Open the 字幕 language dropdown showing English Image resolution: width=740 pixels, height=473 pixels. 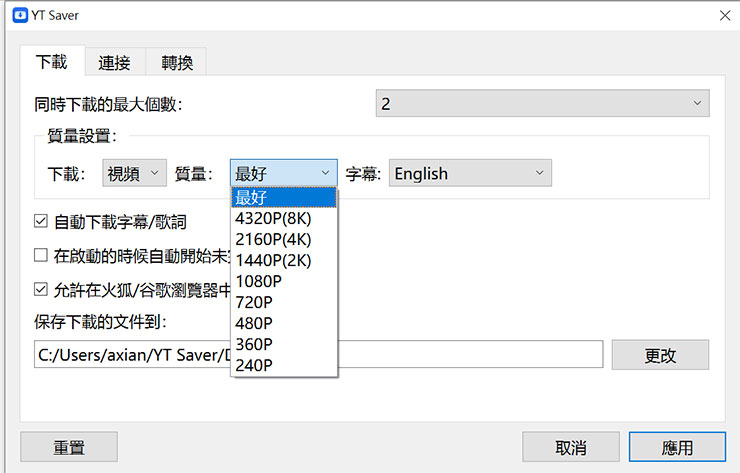pyautogui.click(x=470, y=173)
